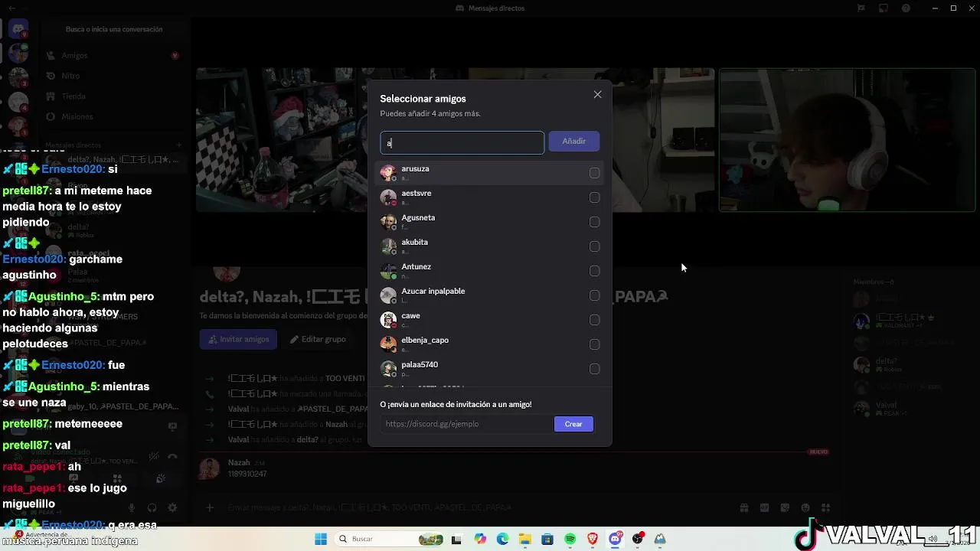Screen dimensions: 980x551
Task: Click Agusneta's avatar in friend list
Action: click(388, 222)
